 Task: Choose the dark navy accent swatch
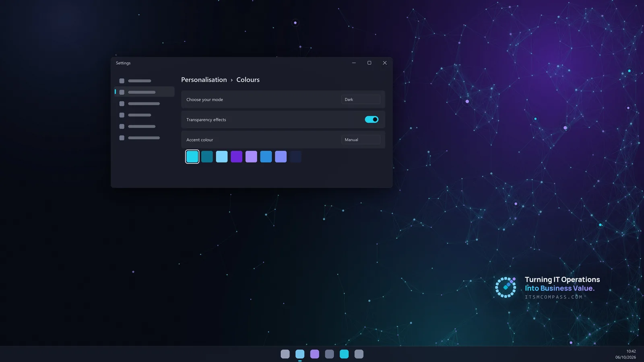295,156
